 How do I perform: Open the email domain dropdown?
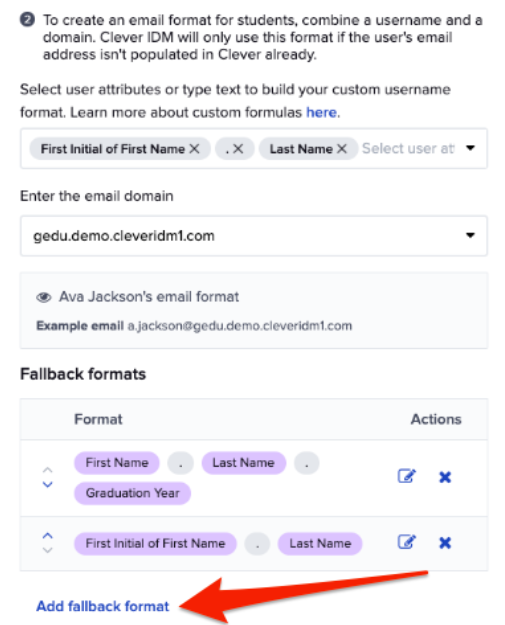tap(253, 236)
